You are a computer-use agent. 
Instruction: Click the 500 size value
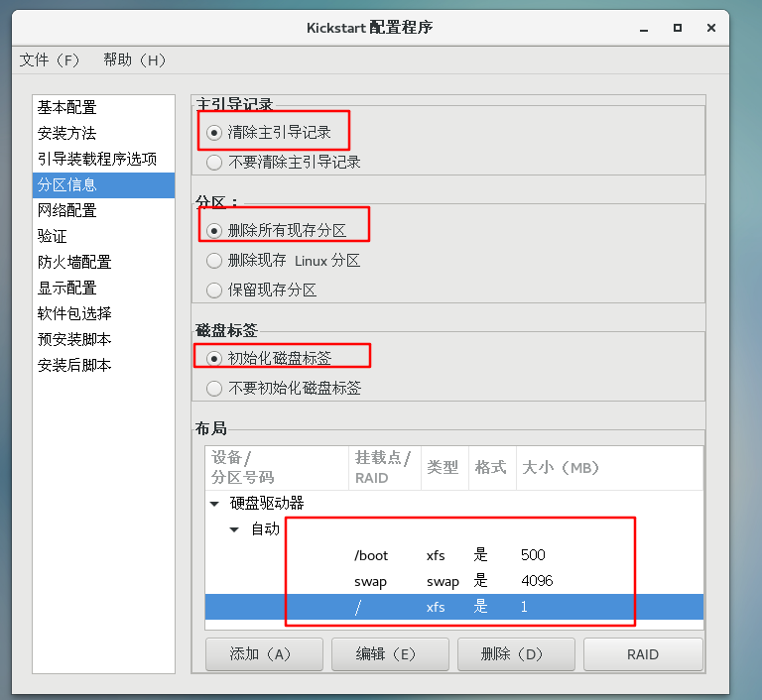coord(533,555)
